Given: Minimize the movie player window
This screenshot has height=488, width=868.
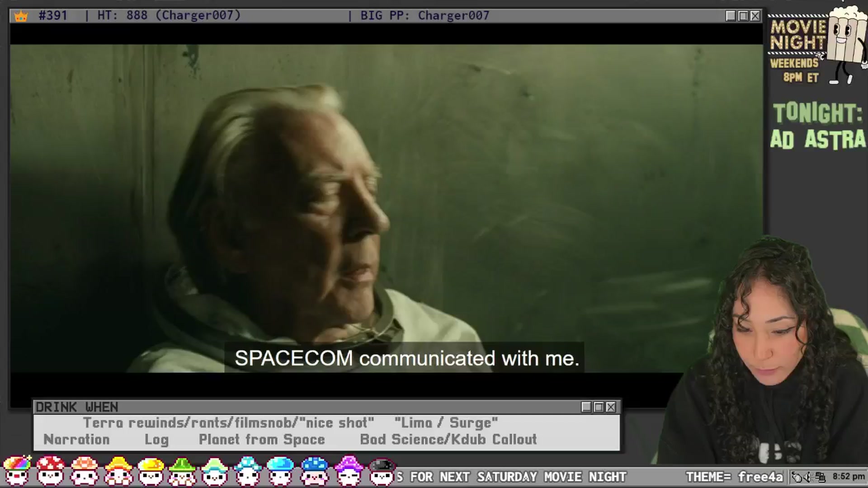Looking at the screenshot, I should (x=731, y=16).
